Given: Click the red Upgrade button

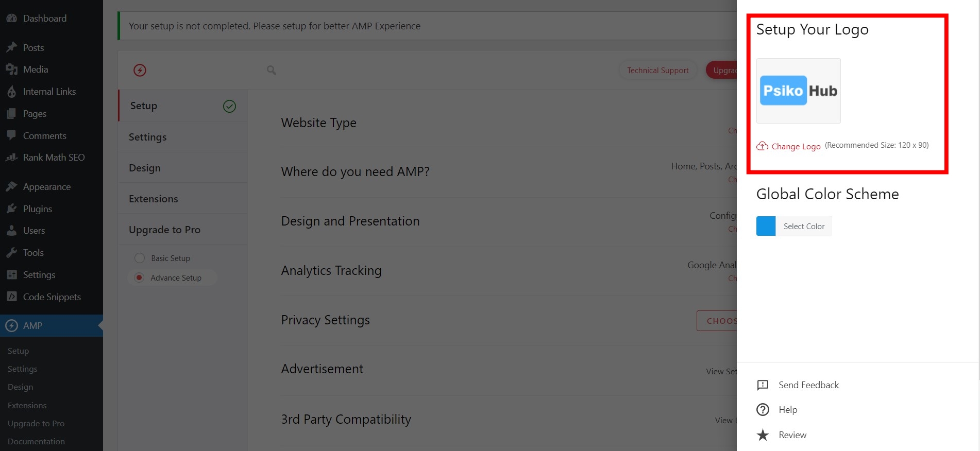Looking at the screenshot, I should point(722,70).
